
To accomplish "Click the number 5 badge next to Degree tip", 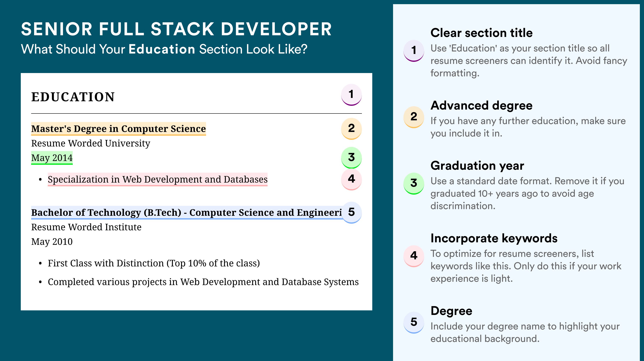I will click(x=413, y=322).
